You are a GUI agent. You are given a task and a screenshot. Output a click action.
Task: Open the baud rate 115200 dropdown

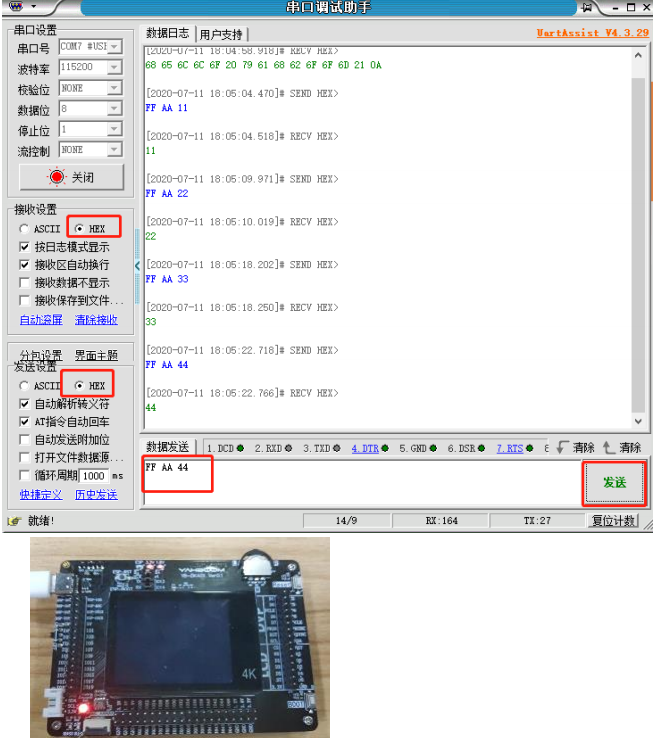(114, 67)
